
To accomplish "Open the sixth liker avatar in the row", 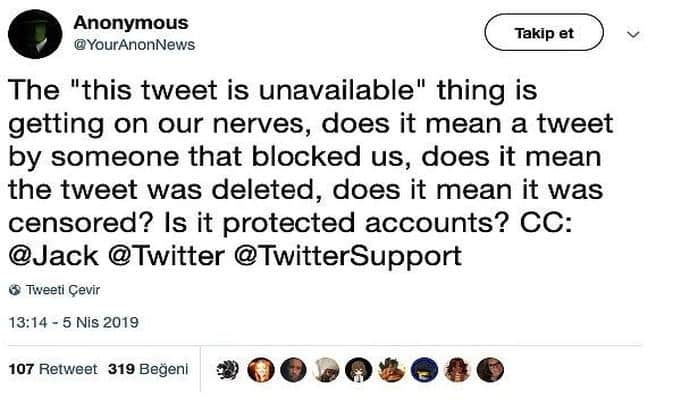I will [x=391, y=369].
